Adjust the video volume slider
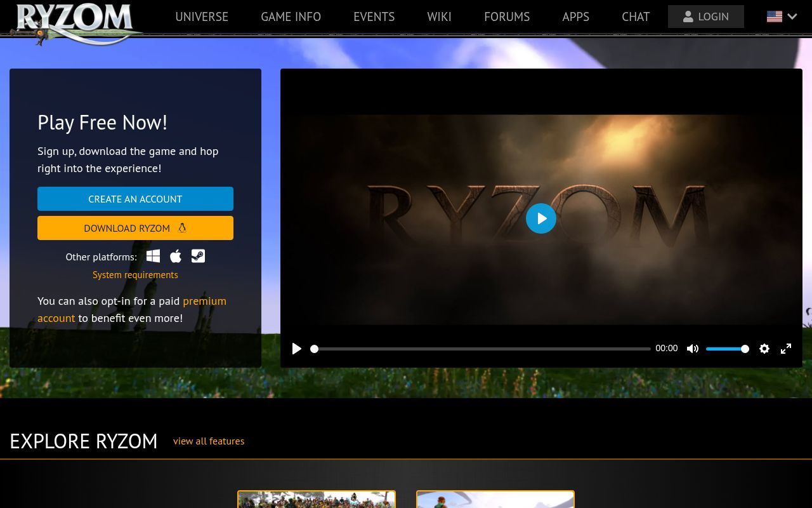The height and width of the screenshot is (508, 812). (x=727, y=349)
